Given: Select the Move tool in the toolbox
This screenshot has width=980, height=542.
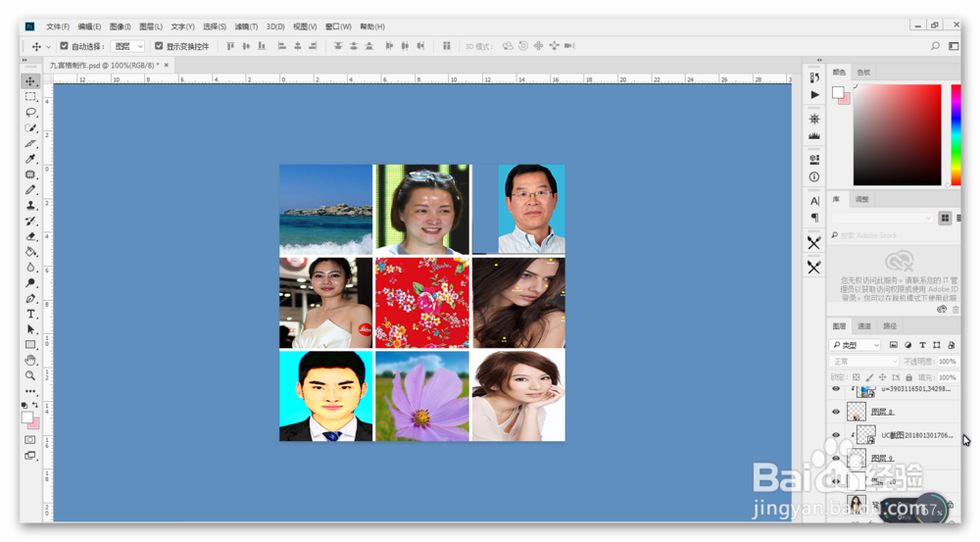Looking at the screenshot, I should pos(30,81).
